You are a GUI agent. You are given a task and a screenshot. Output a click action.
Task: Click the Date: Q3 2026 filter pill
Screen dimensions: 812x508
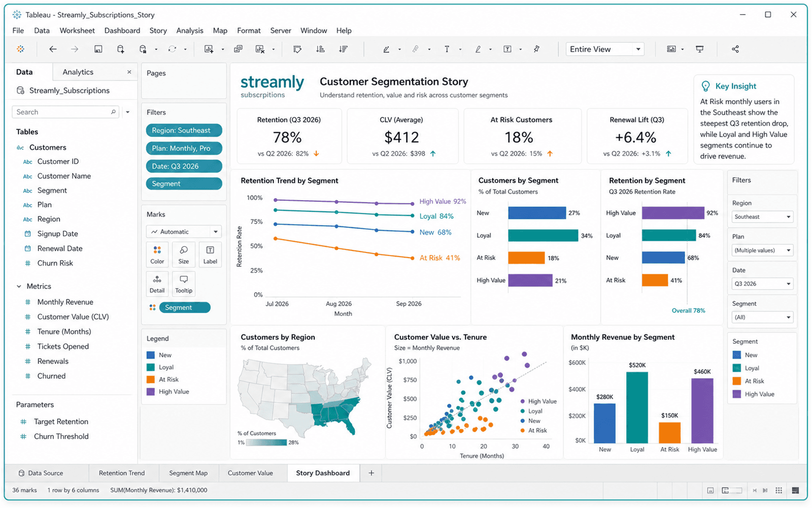point(184,166)
